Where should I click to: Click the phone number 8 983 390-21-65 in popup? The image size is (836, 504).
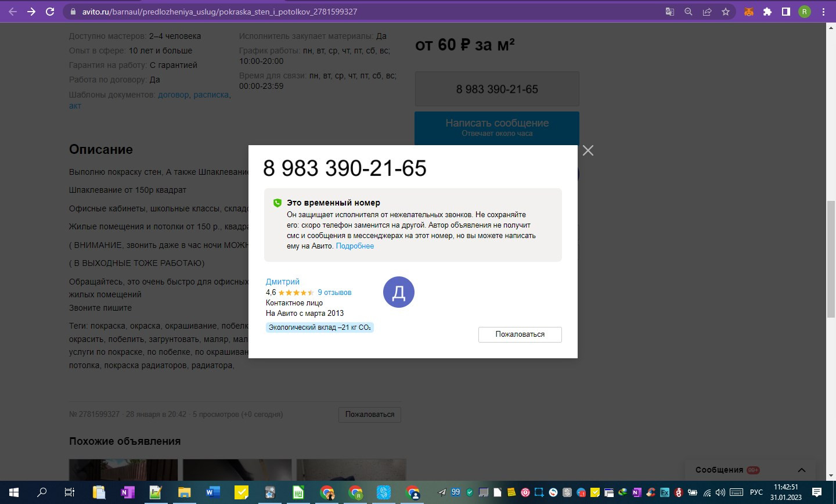345,168
